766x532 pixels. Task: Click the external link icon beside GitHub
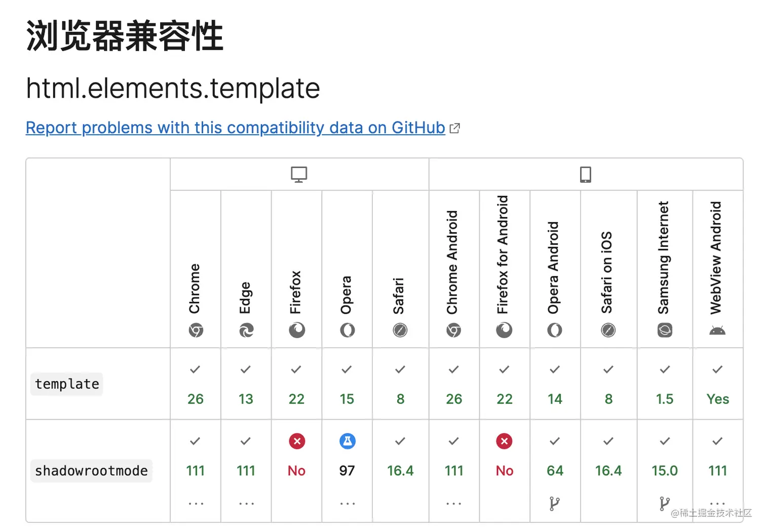[455, 128]
